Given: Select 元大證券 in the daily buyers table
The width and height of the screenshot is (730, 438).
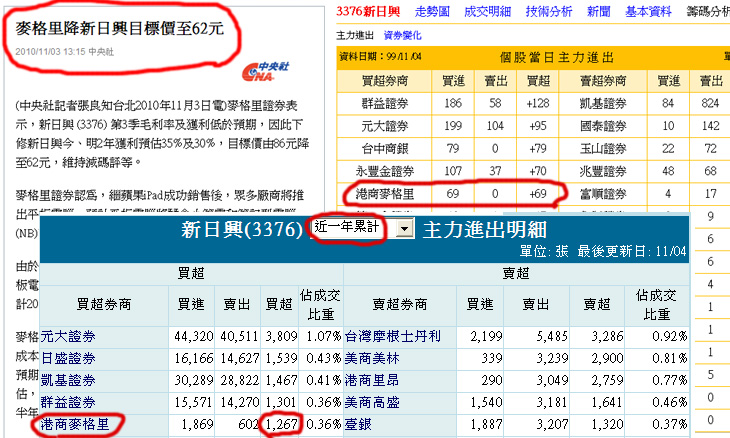Looking at the screenshot, I should (x=385, y=126).
